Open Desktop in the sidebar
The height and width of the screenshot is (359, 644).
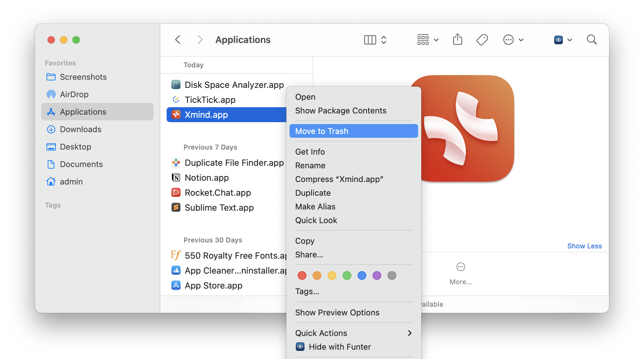click(97, 147)
